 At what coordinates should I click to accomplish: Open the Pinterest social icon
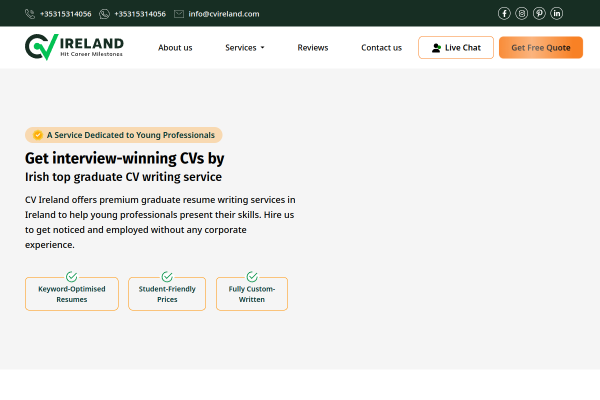tap(539, 14)
